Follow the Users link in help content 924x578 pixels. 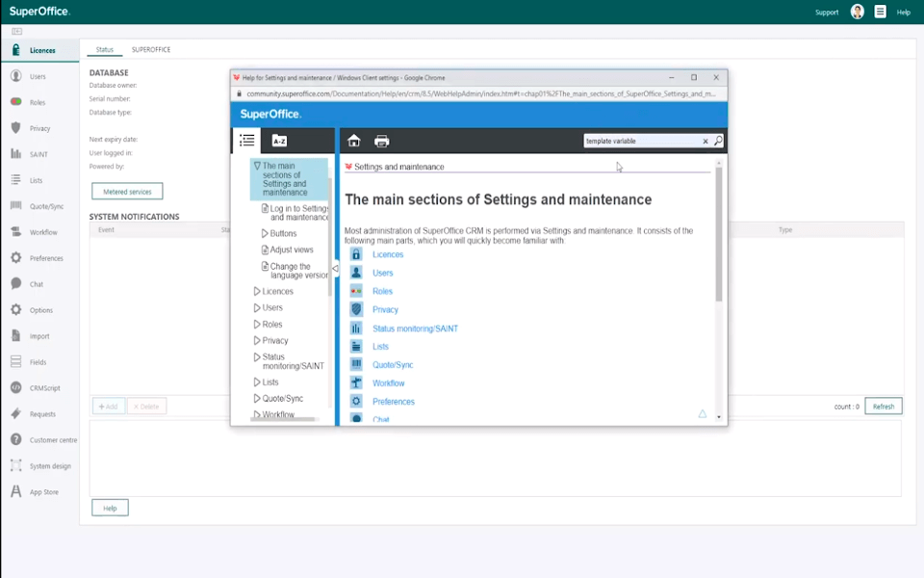(382, 273)
